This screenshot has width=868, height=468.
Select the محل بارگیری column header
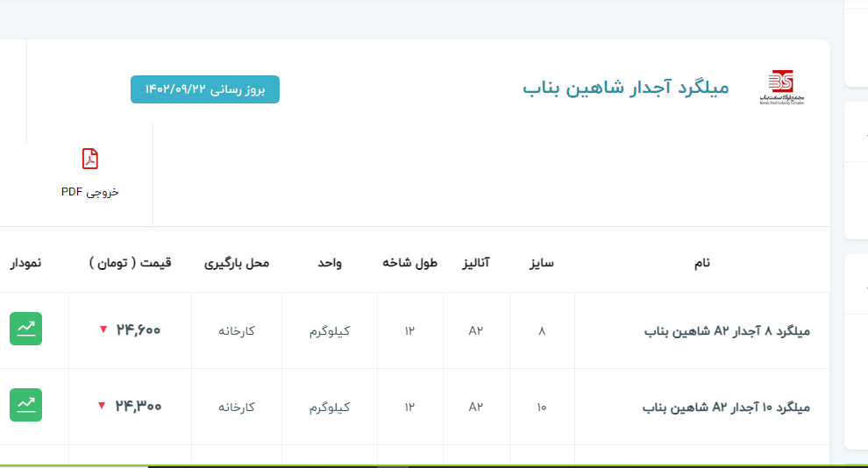[237, 263]
